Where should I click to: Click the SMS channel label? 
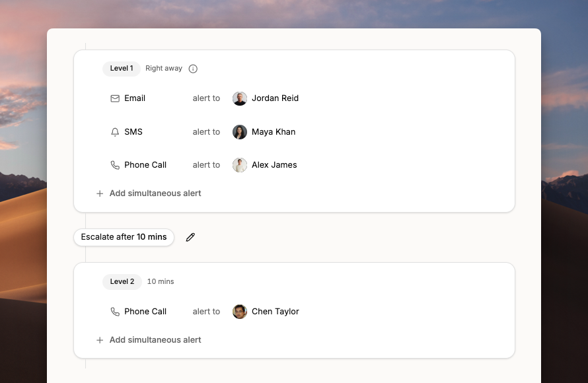pos(133,132)
